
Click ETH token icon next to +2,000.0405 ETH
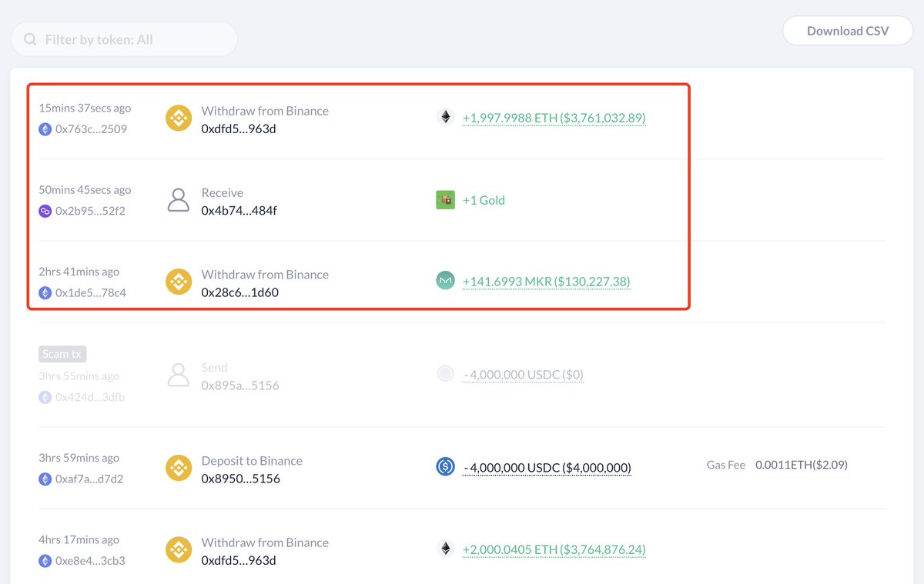point(445,549)
